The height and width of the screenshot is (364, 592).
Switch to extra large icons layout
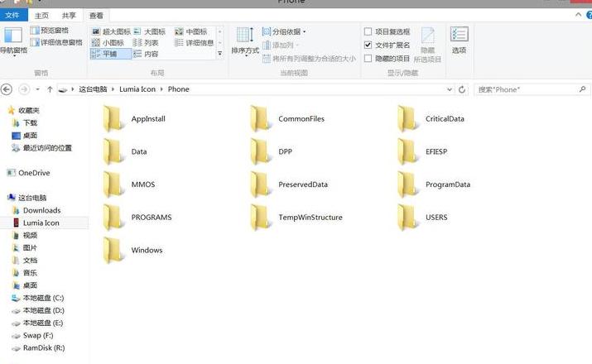[111, 31]
